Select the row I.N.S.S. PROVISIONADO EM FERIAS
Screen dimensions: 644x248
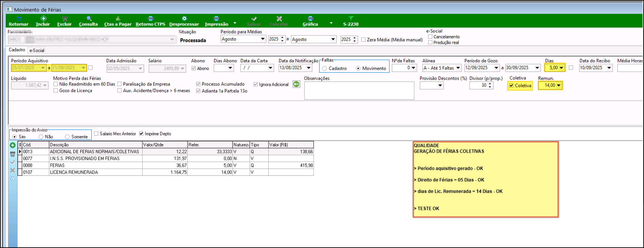pyautogui.click(x=166, y=158)
